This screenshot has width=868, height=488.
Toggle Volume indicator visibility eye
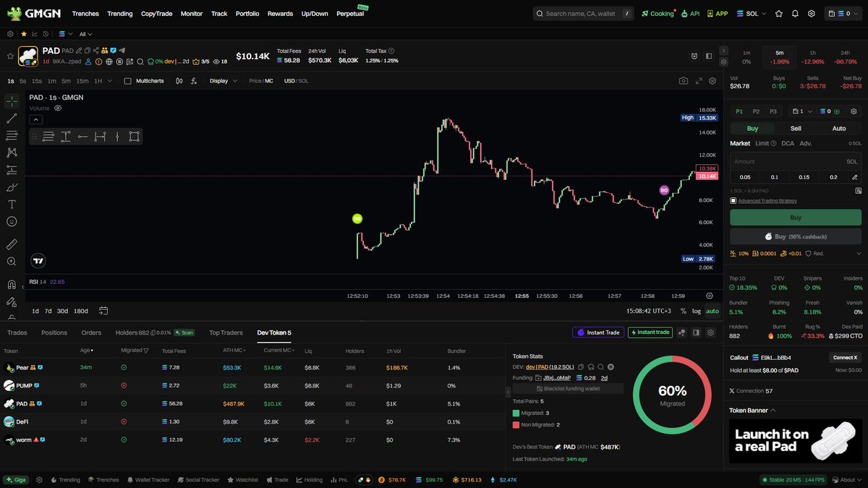[x=58, y=108]
